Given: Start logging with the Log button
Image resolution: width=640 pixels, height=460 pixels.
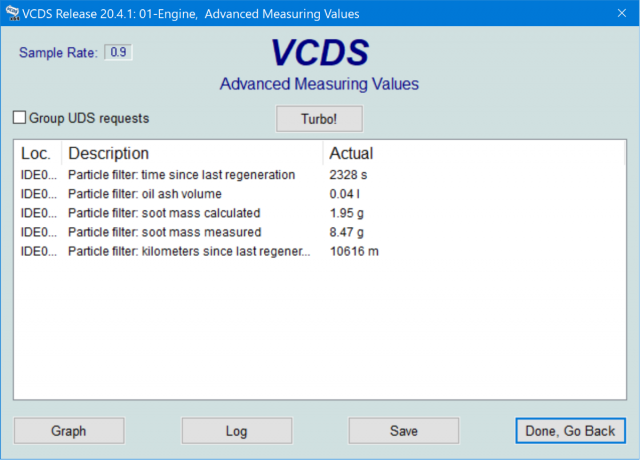Looking at the screenshot, I should pos(236,431).
